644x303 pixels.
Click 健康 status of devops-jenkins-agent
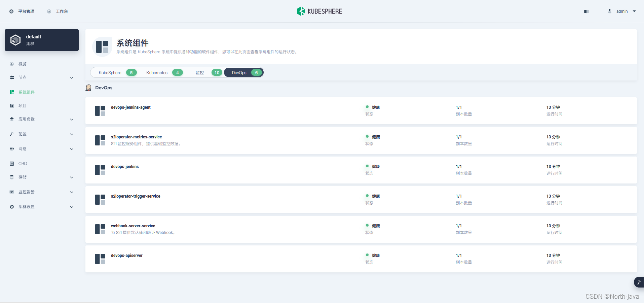click(x=376, y=107)
